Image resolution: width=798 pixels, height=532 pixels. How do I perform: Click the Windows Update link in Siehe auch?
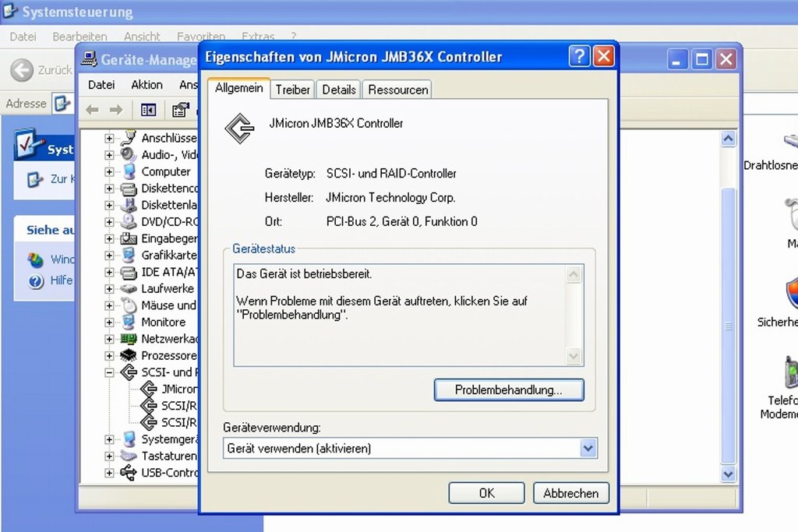(62, 259)
